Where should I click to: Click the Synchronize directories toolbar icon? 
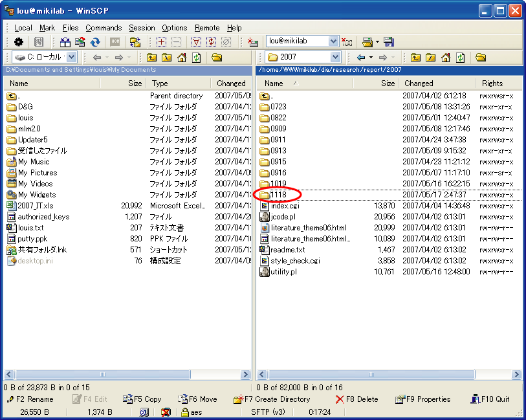click(x=80, y=42)
